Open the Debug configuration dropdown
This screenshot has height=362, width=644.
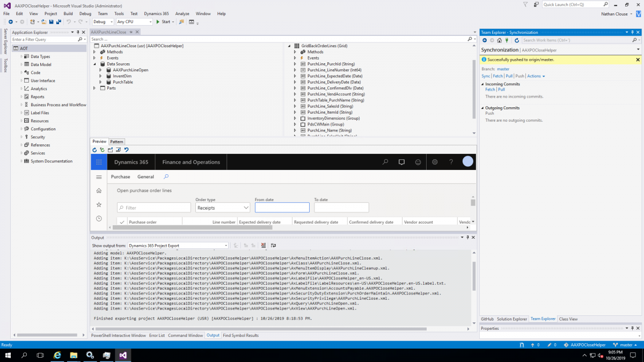[x=103, y=22]
